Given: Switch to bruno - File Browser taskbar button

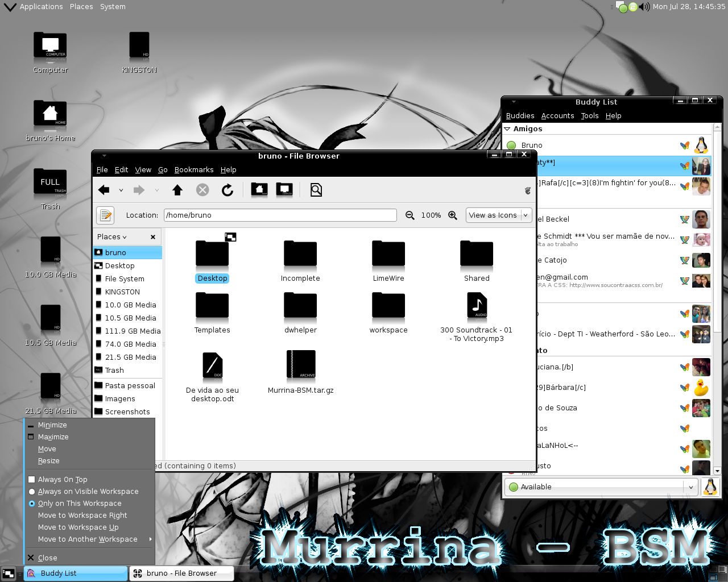Looking at the screenshot, I should tap(182, 573).
